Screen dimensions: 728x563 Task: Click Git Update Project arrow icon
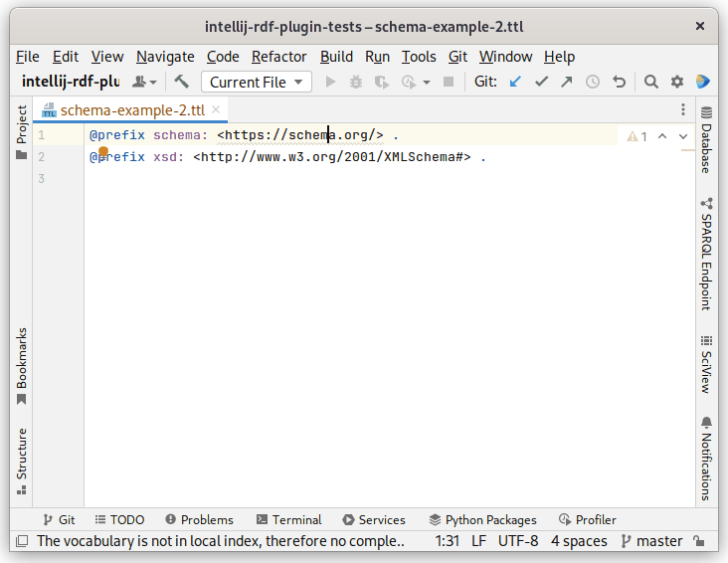click(x=515, y=83)
